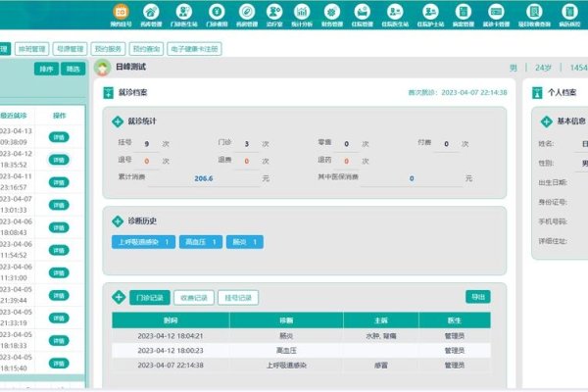588x392 pixels.
Task: Open 详情 for the 04-05 18:15:40 visit
Action: coord(59,364)
